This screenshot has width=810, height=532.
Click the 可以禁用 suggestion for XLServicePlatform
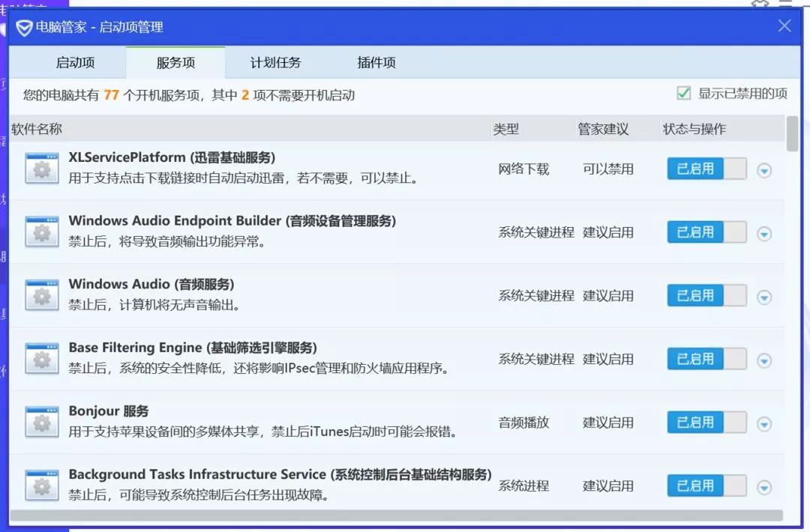pos(608,169)
